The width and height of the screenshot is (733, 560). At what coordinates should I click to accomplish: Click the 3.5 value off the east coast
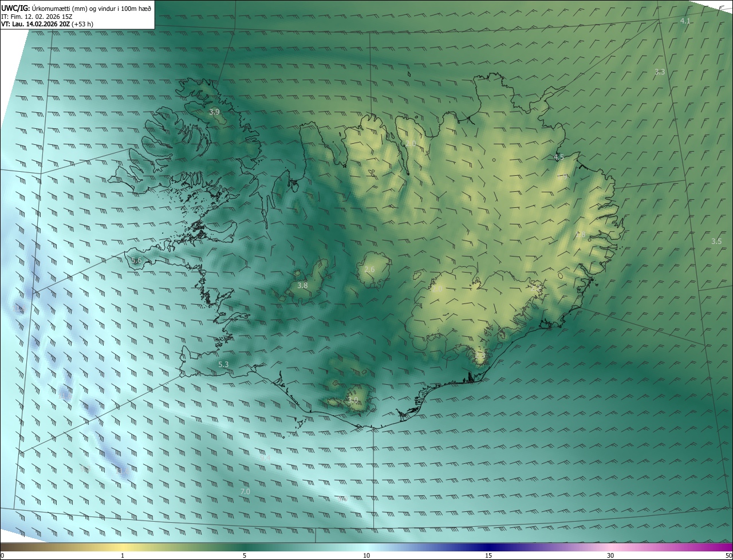716,241
